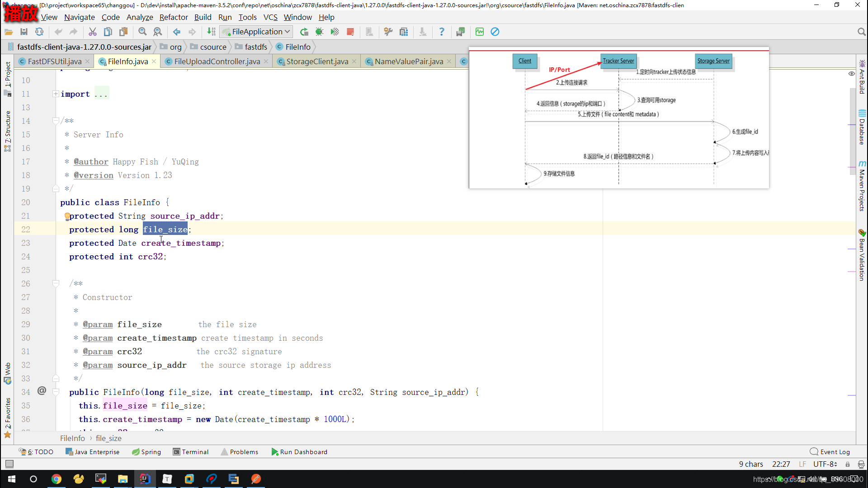Open the Navigate menu
Image resolution: width=868 pixels, height=488 pixels.
click(80, 17)
